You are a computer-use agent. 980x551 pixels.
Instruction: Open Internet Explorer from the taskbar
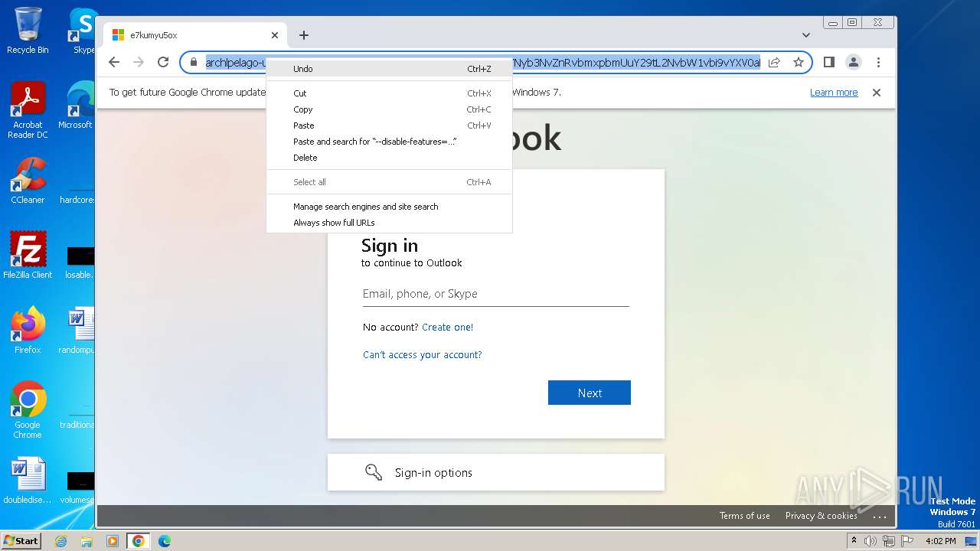[x=60, y=541]
